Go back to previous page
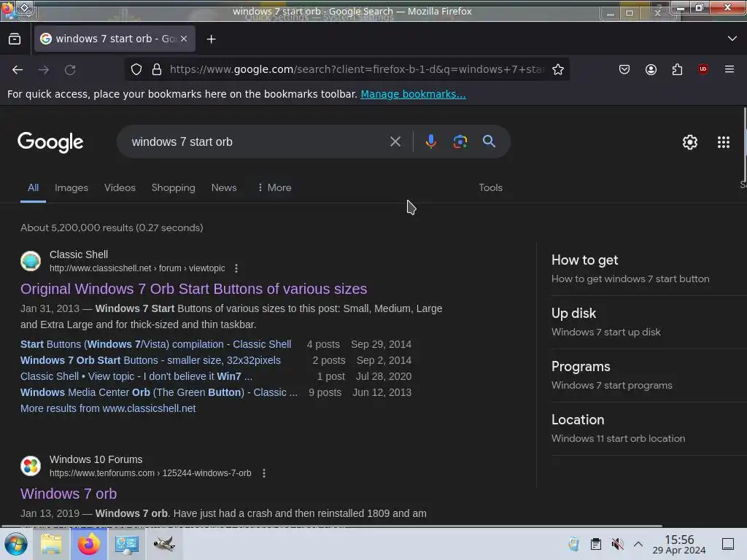The height and width of the screenshot is (560, 747). point(18,70)
